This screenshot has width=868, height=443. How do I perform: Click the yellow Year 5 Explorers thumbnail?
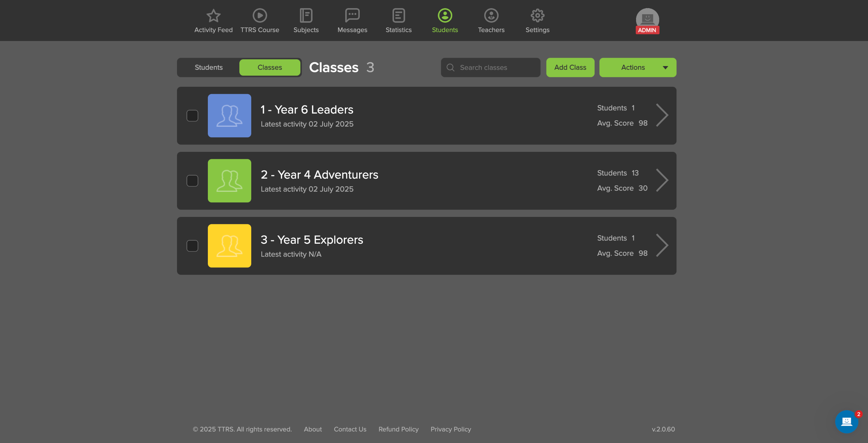[x=229, y=246]
